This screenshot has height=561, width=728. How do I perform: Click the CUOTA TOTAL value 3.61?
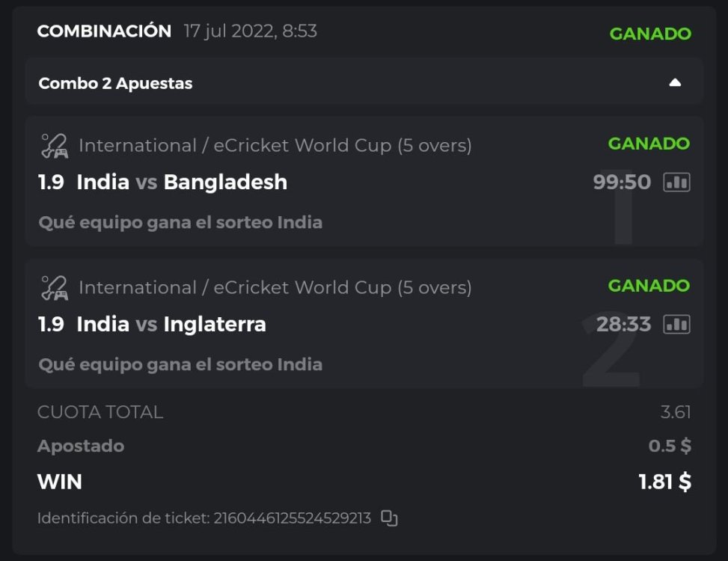click(676, 412)
